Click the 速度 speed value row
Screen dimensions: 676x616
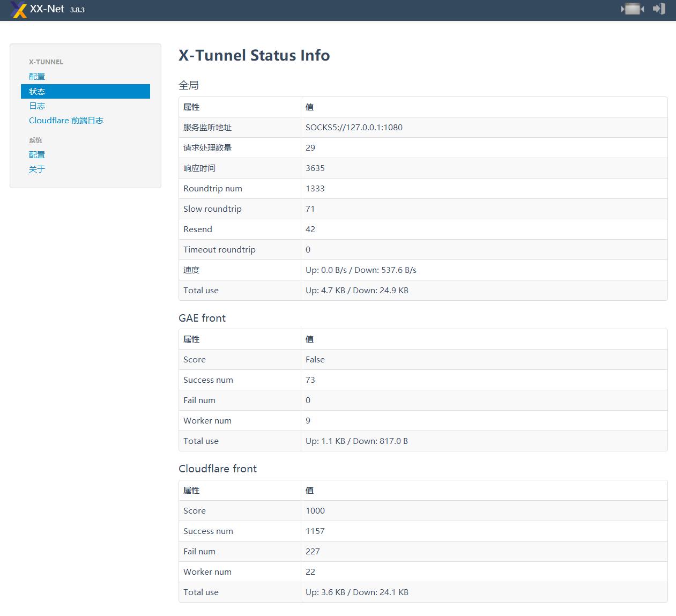361,270
